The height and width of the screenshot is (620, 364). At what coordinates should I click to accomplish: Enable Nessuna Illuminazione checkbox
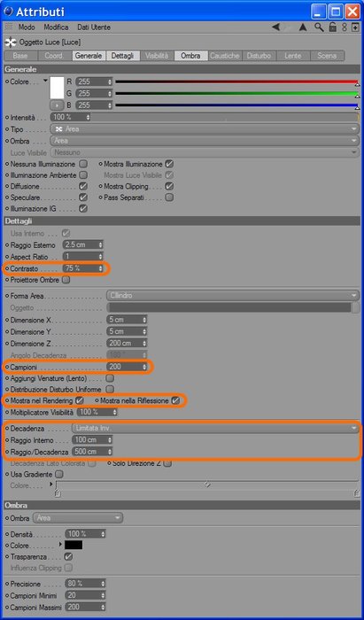tap(83, 164)
